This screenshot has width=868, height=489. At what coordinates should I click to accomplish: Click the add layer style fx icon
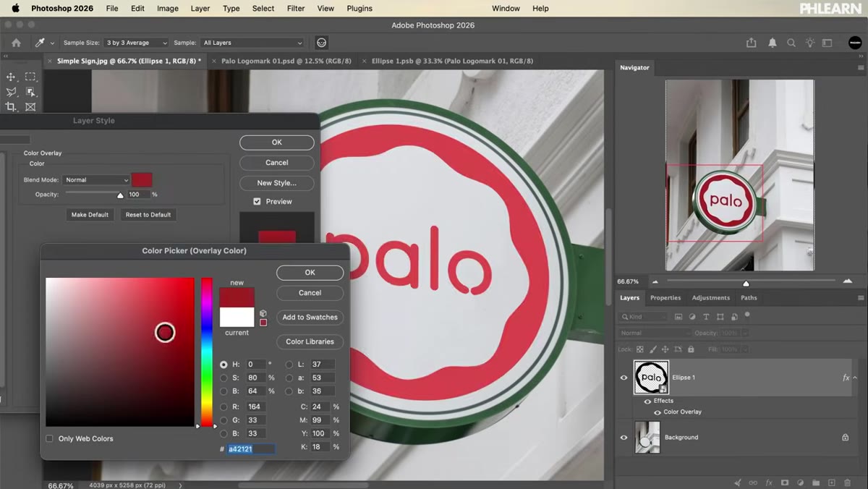769,482
